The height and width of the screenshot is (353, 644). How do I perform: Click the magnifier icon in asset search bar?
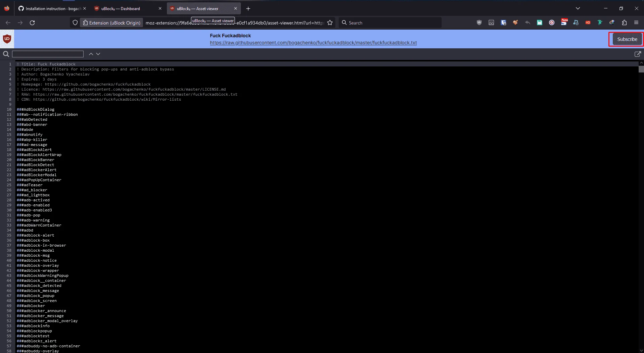(6, 54)
